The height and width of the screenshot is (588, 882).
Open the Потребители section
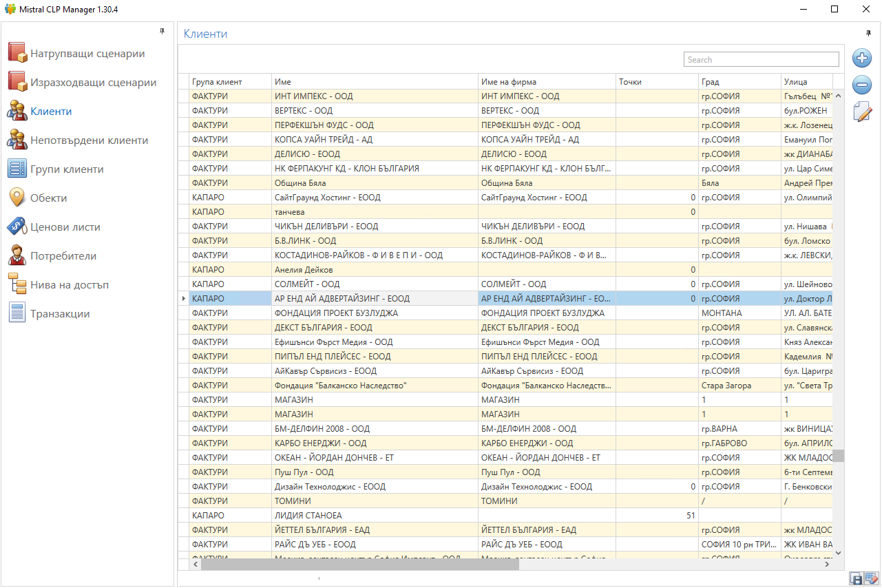[63, 255]
